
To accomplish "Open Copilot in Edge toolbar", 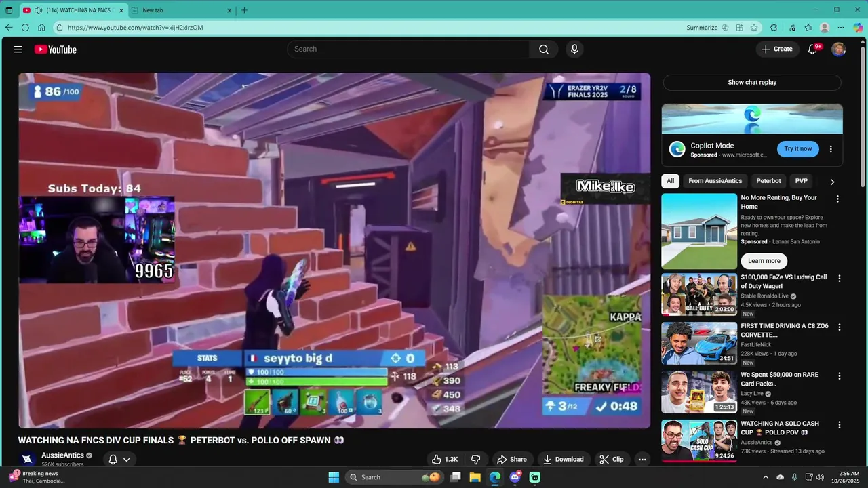I will click(858, 28).
